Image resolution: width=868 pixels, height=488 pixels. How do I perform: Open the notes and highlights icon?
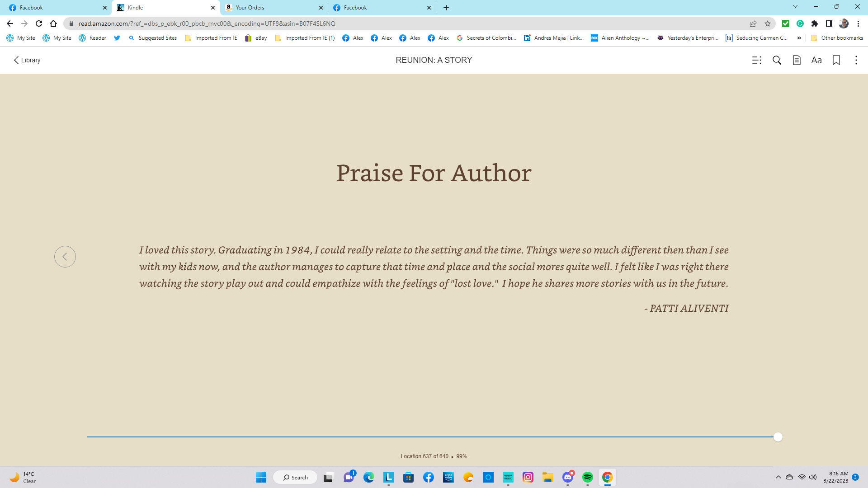(797, 60)
